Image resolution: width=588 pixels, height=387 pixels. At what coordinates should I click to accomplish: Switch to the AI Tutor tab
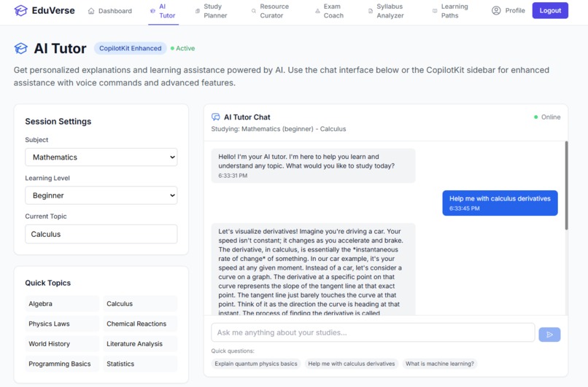163,11
